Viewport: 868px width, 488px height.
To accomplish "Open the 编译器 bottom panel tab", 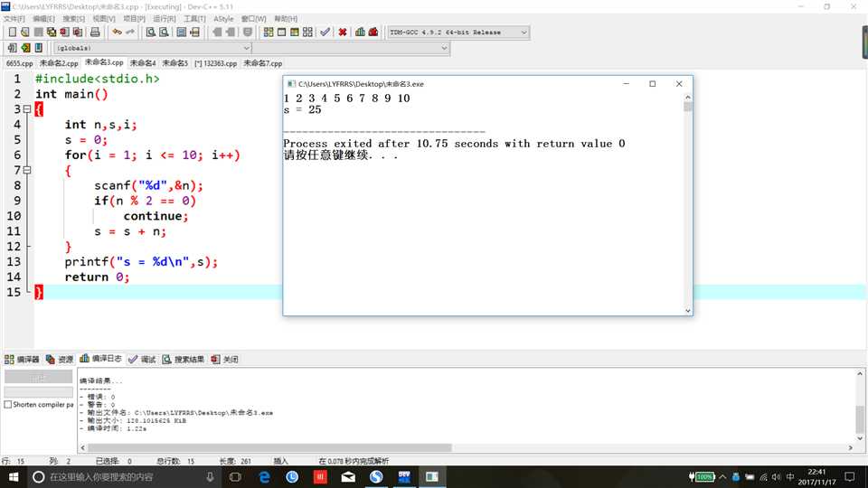I will (x=22, y=360).
